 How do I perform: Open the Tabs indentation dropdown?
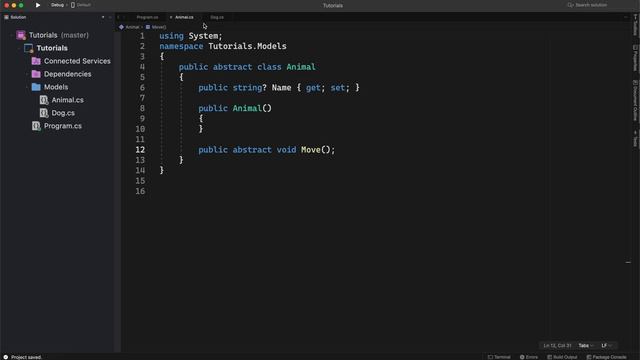(x=586, y=346)
